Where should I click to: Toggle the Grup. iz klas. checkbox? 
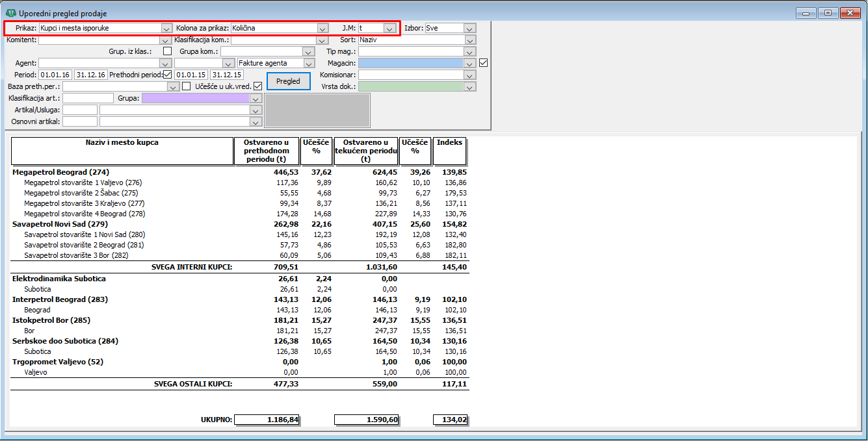pos(168,51)
